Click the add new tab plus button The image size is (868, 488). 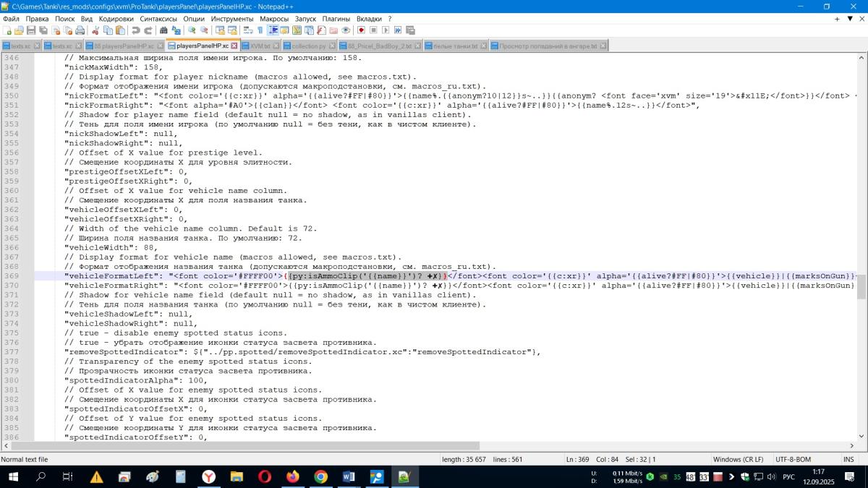point(837,19)
